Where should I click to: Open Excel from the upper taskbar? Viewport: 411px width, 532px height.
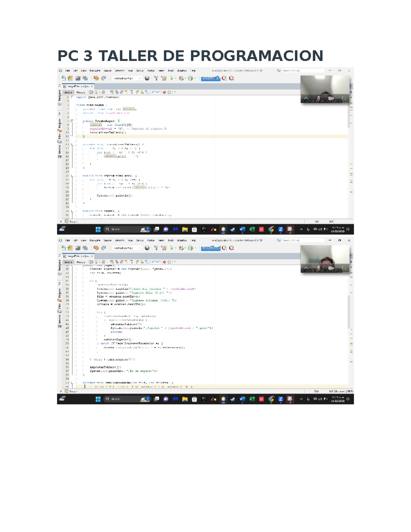click(x=252, y=229)
